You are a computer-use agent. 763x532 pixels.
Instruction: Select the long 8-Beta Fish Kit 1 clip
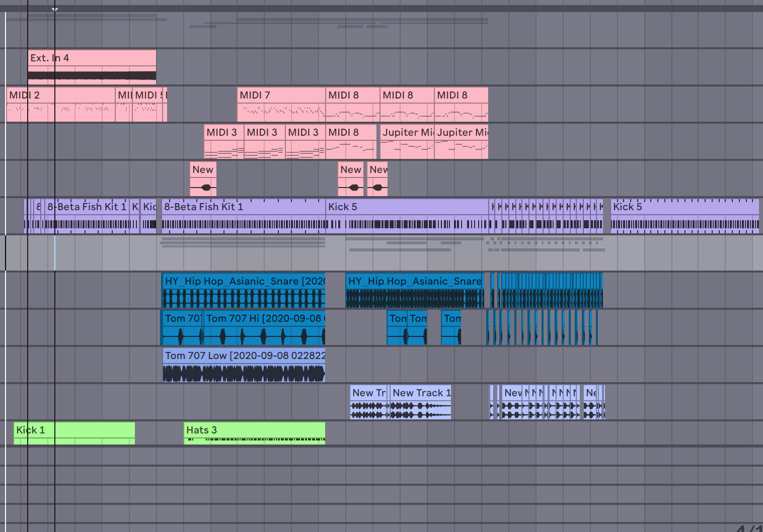pyautogui.click(x=244, y=216)
